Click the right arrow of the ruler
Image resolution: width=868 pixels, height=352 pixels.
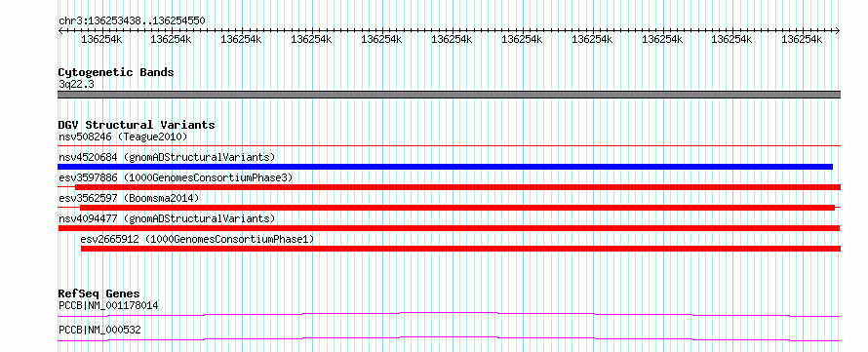click(838, 31)
